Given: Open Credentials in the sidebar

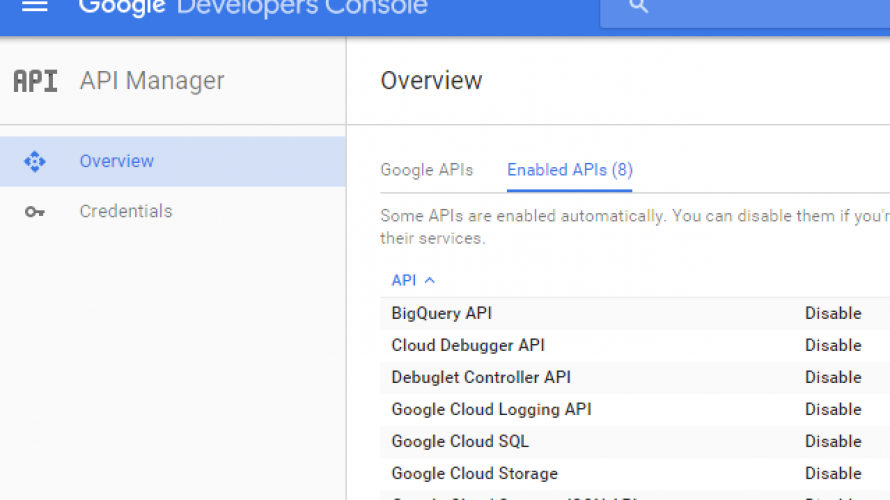Looking at the screenshot, I should [x=173, y=211].
